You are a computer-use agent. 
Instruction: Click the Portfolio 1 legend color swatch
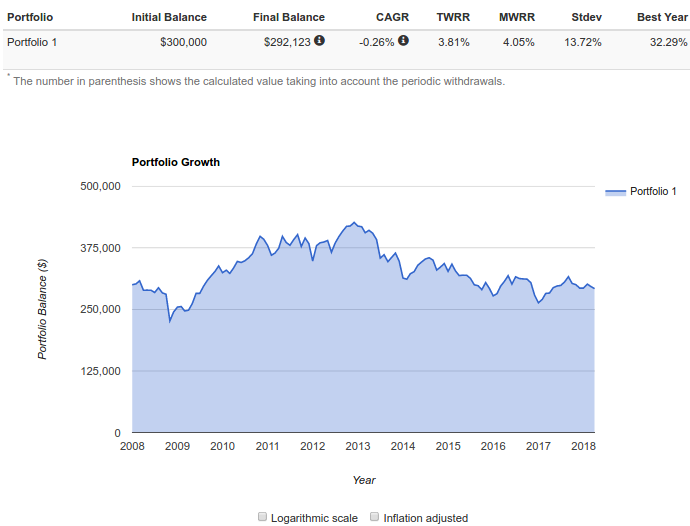(x=615, y=192)
